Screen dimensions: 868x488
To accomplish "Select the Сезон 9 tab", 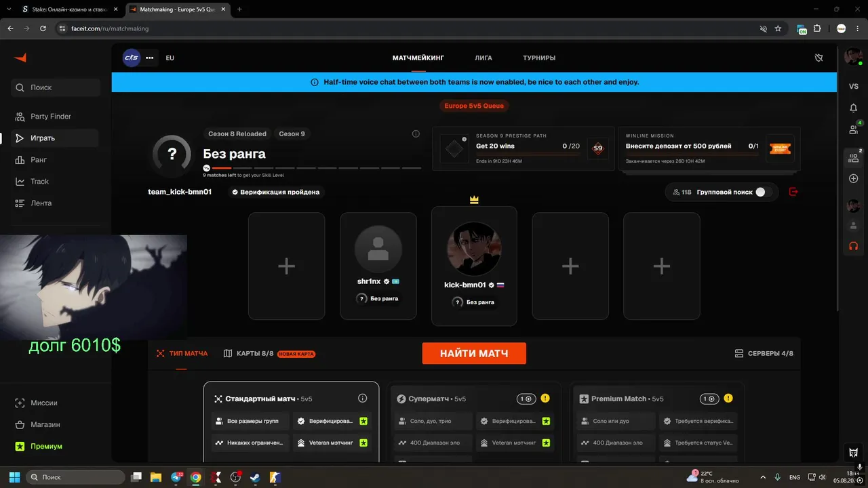I will (x=292, y=134).
